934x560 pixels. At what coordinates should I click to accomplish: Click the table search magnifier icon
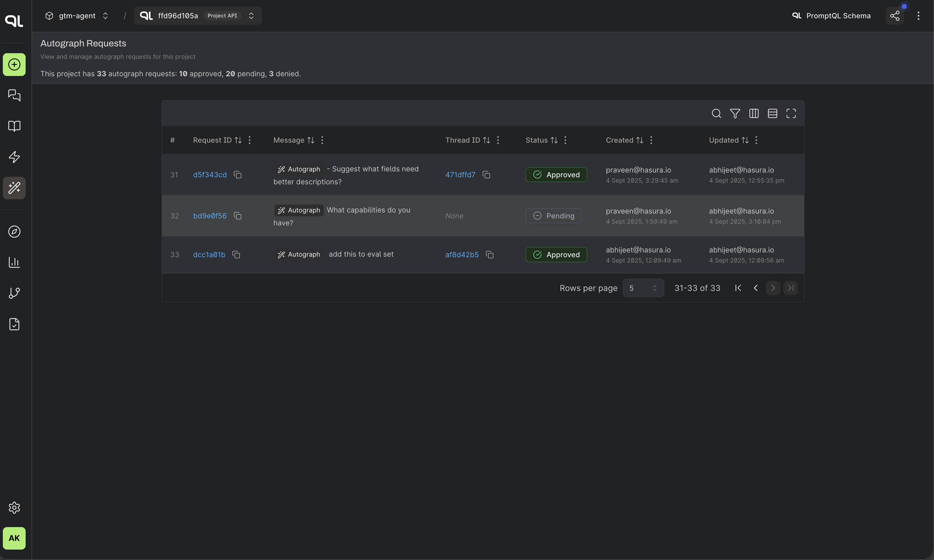click(716, 114)
